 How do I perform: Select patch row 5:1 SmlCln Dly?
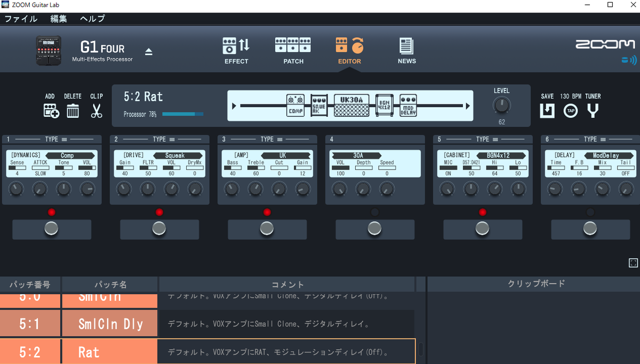[x=207, y=323]
